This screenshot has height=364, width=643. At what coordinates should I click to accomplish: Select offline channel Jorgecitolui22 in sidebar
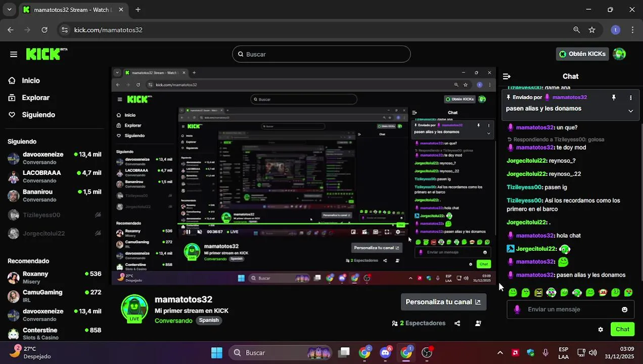point(55,234)
